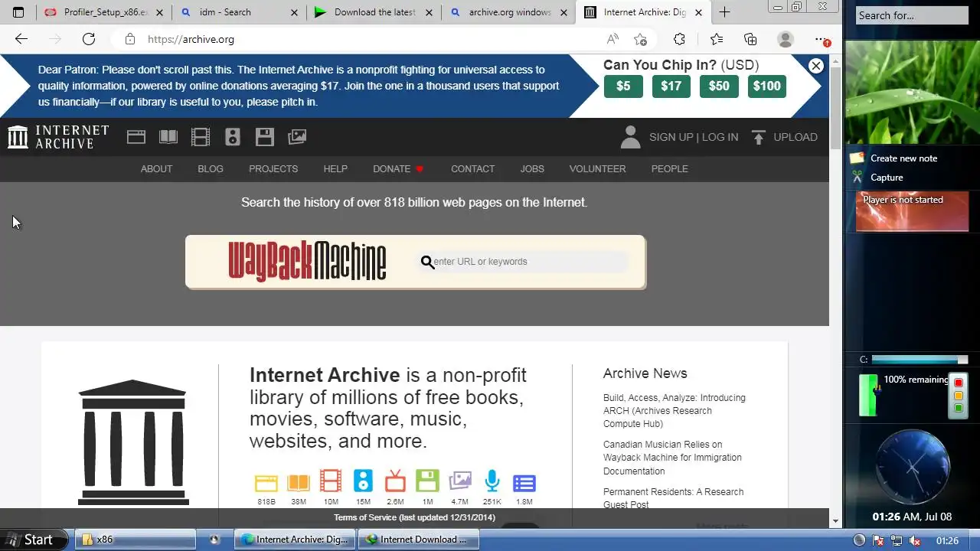Open the images icon in navbar
Viewport: 980px width, 551px height.
point(297,137)
